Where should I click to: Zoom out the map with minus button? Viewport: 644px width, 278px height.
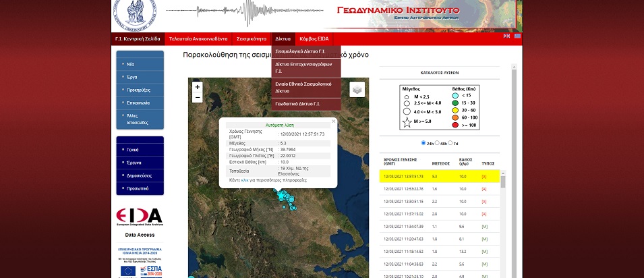[x=198, y=97]
